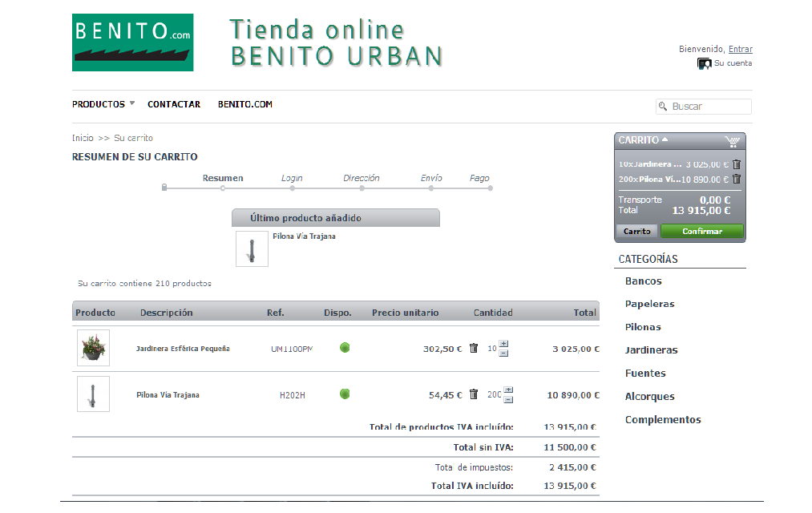Select the Pago step
This screenshot has width=812, height=513.
(x=479, y=178)
